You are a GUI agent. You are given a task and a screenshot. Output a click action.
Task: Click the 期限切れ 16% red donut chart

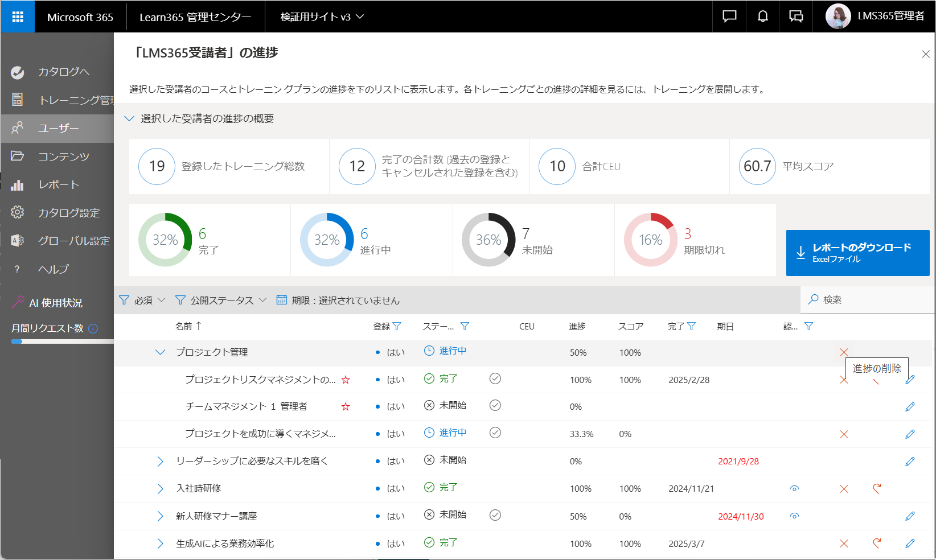click(651, 240)
